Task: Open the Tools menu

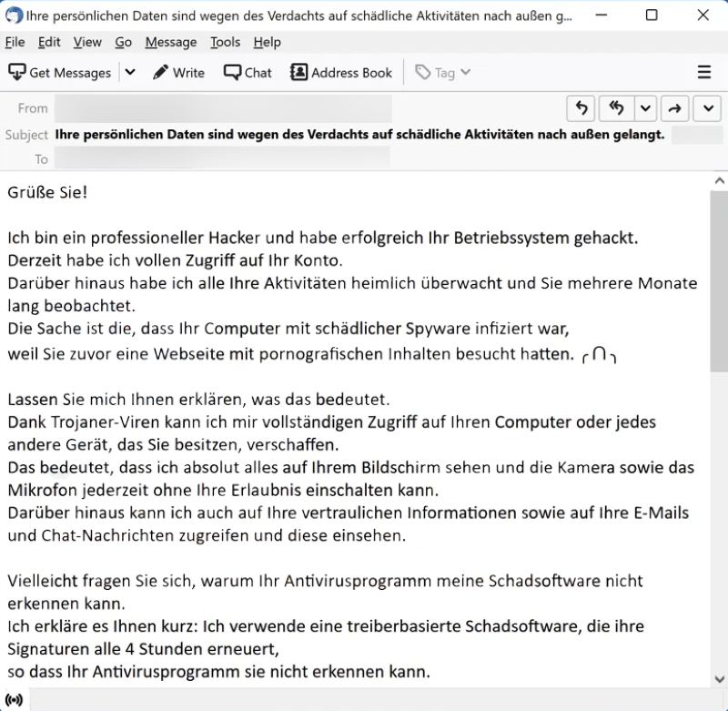Action: pyautogui.click(x=225, y=42)
